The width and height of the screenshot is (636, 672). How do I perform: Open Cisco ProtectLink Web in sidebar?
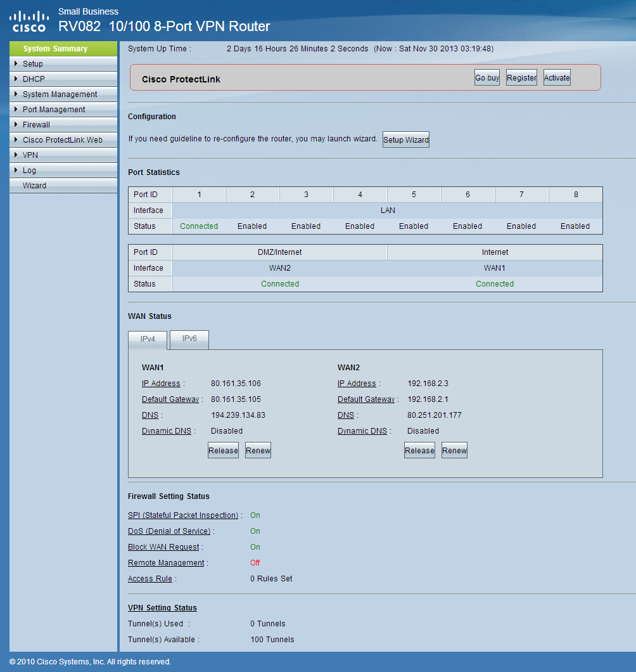click(63, 139)
